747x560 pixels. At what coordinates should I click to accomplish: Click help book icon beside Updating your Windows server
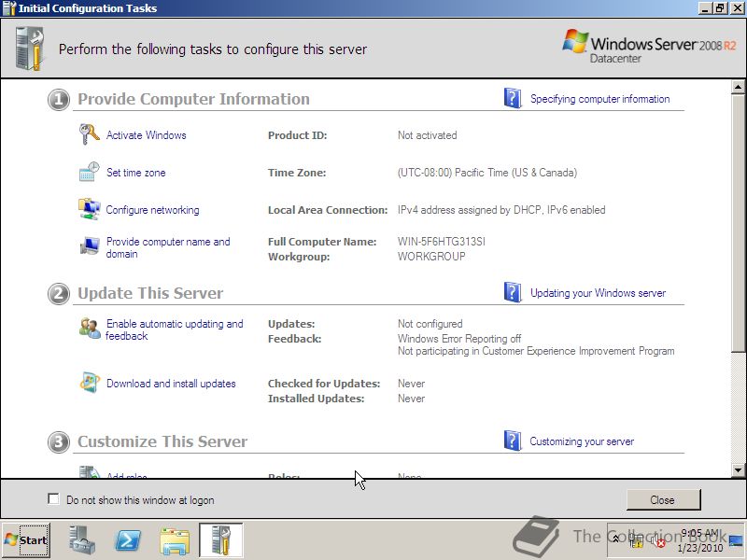click(513, 292)
